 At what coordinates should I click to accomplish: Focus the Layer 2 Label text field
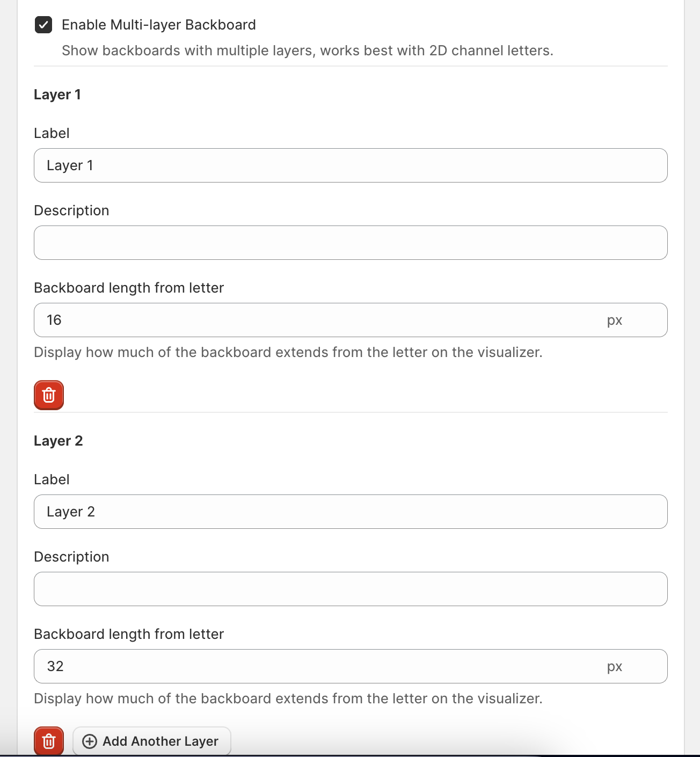tap(351, 512)
